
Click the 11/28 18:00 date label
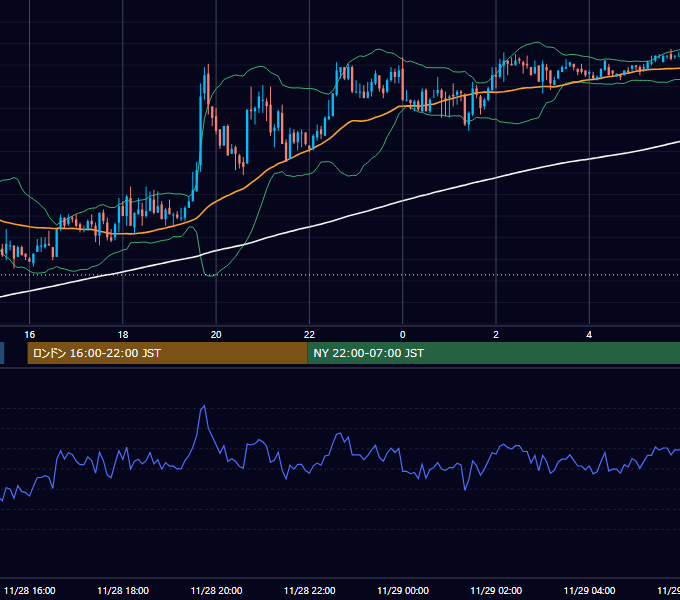pos(123,591)
